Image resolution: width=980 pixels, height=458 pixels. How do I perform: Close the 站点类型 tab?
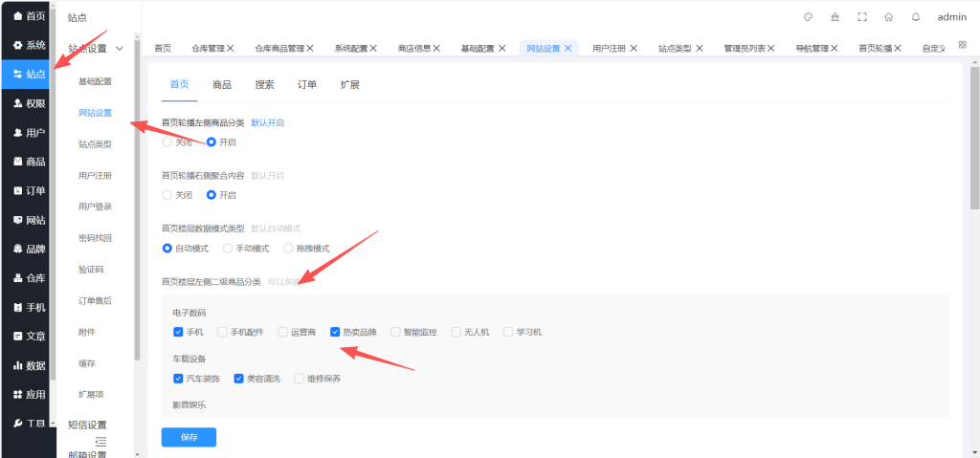pyautogui.click(x=700, y=48)
